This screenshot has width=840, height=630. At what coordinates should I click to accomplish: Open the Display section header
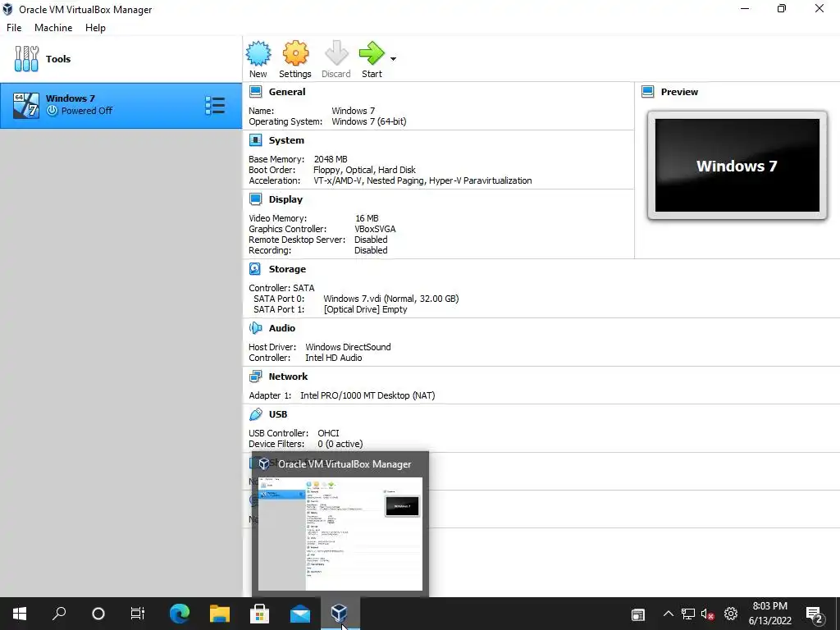[285, 199]
